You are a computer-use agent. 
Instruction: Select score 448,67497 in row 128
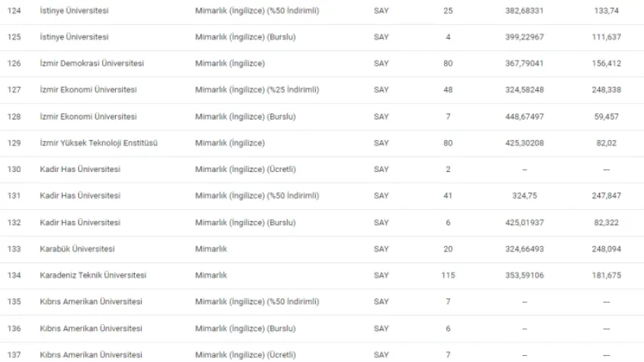coord(524,117)
